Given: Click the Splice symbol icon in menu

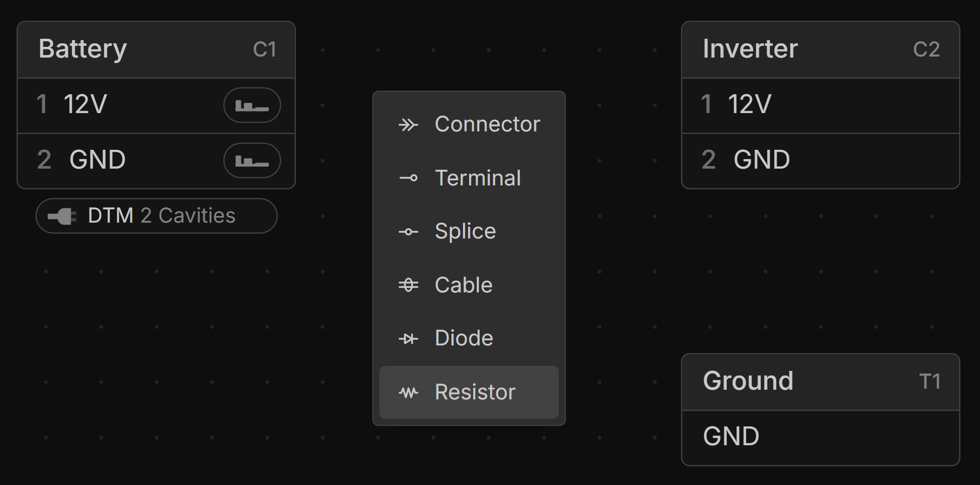Looking at the screenshot, I should click(x=408, y=232).
